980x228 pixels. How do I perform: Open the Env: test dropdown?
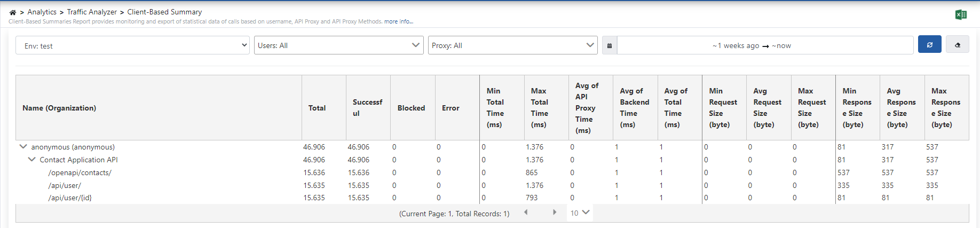point(132,45)
